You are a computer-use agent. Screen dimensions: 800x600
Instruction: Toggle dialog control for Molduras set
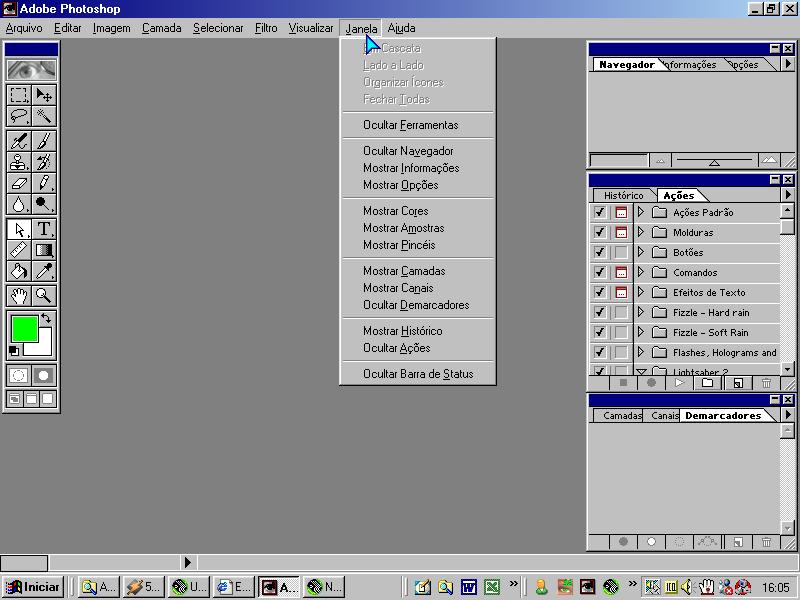[621, 232]
